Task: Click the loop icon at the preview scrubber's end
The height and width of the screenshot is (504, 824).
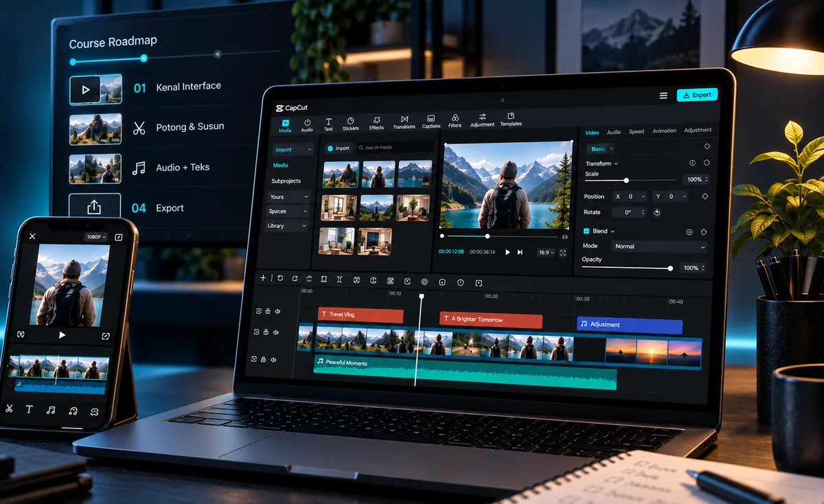Action: click(564, 237)
